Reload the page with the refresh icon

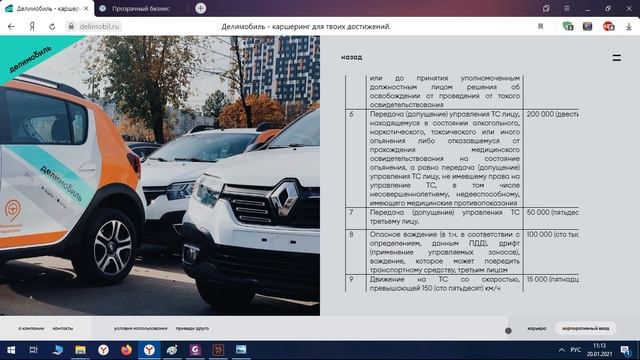point(52,27)
